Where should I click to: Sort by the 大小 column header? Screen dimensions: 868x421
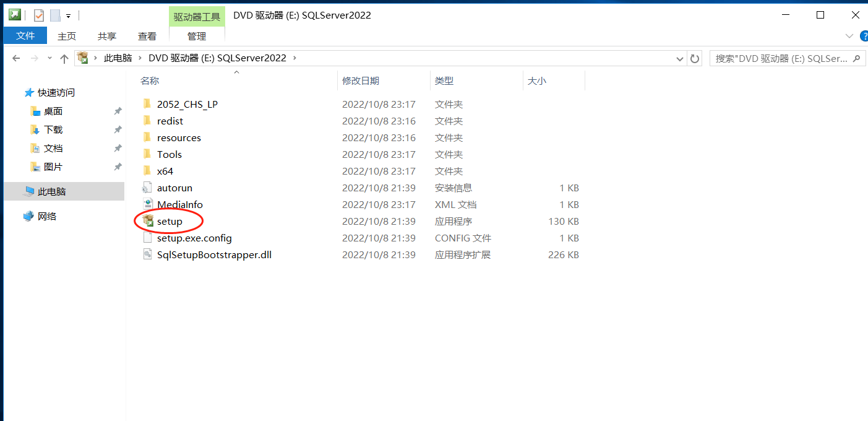[x=537, y=80]
